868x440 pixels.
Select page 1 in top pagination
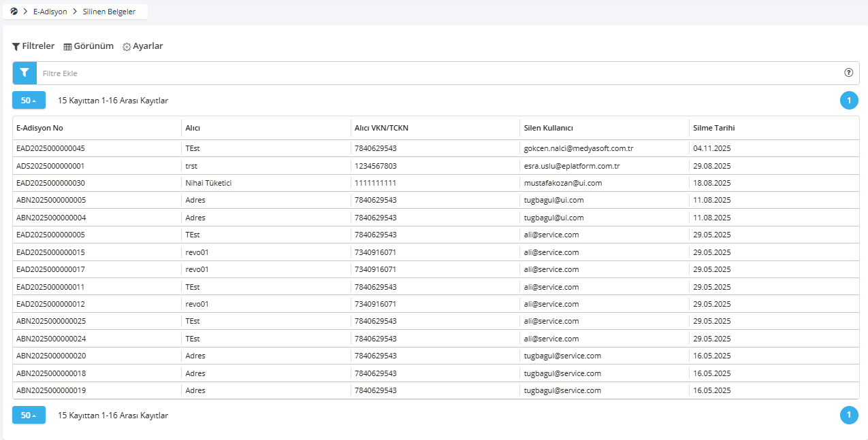point(849,101)
